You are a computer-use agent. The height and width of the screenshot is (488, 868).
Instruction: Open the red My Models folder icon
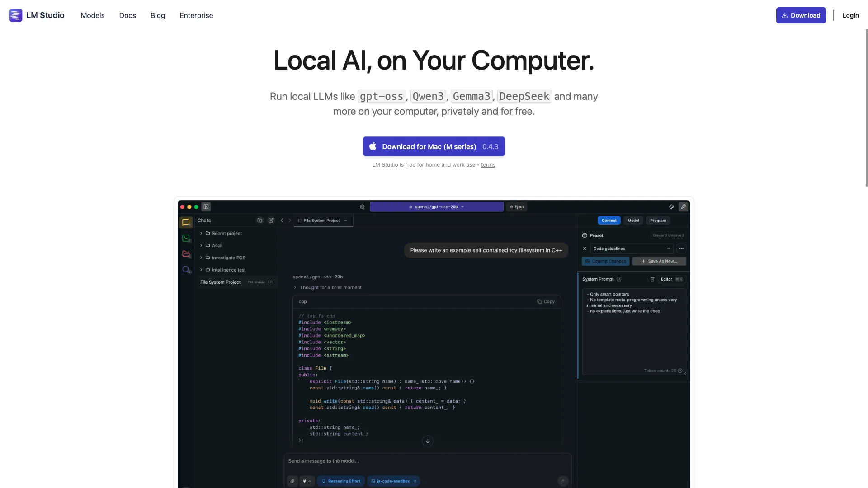tap(186, 254)
